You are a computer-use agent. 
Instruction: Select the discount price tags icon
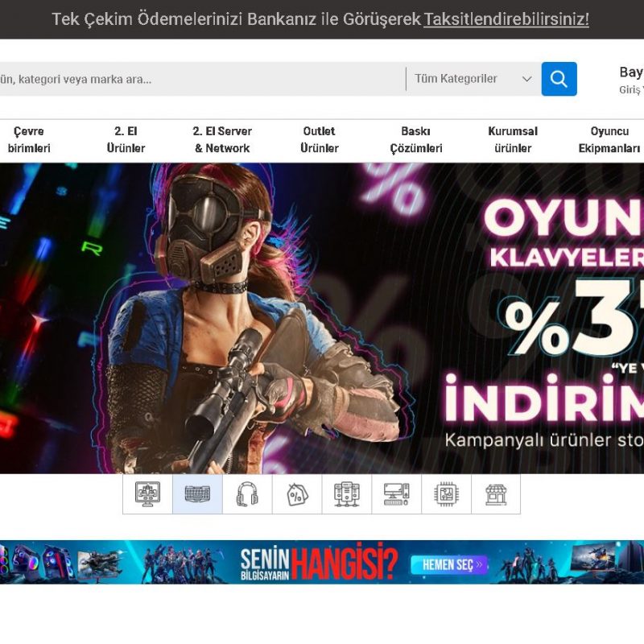(x=297, y=494)
